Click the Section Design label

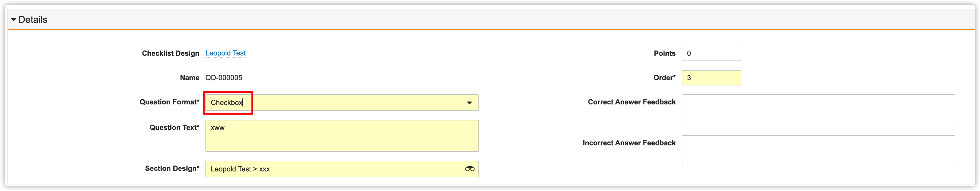tap(172, 168)
